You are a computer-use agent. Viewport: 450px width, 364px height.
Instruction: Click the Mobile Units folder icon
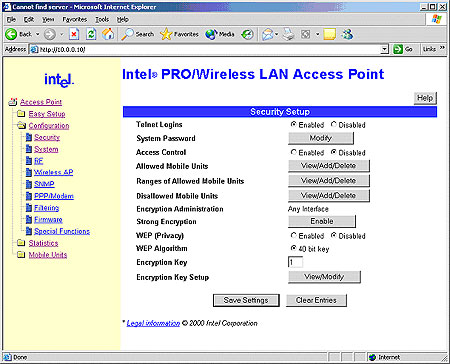[x=21, y=254]
